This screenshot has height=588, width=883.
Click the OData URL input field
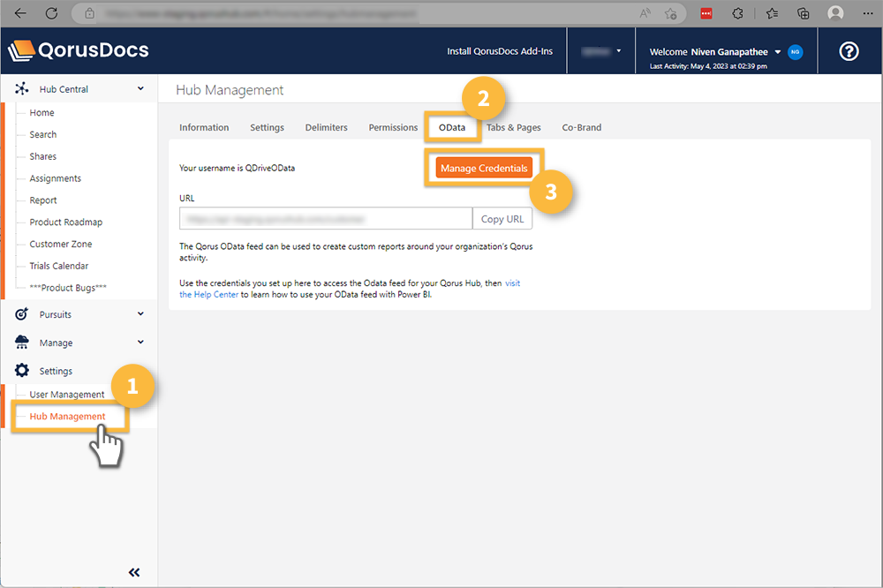pos(326,219)
